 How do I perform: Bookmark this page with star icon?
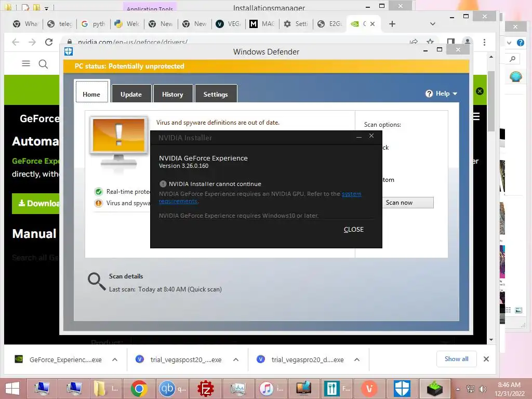pyautogui.click(x=430, y=42)
